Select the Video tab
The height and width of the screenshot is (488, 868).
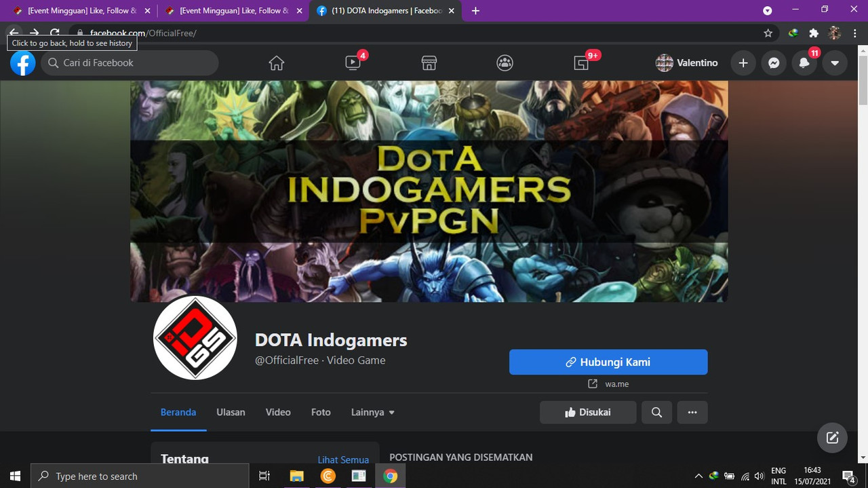pyautogui.click(x=278, y=412)
